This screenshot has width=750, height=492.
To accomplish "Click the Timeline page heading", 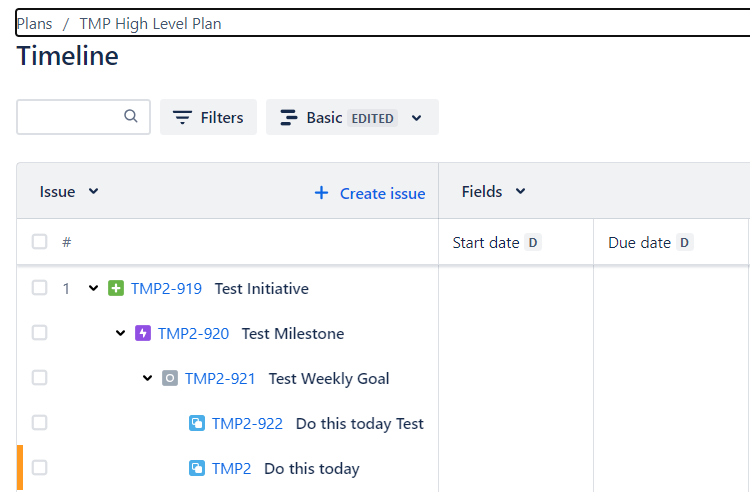I will tap(67, 56).
